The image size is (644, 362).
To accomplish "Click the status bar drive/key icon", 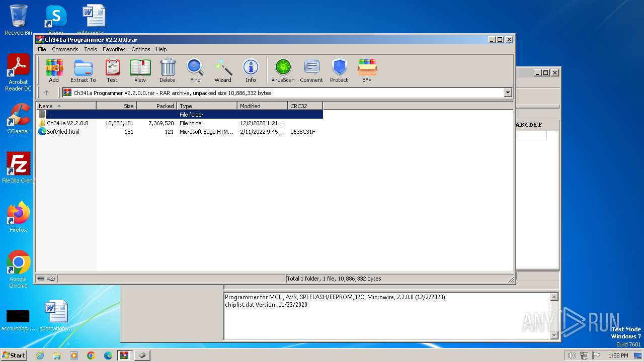I will tap(46, 279).
